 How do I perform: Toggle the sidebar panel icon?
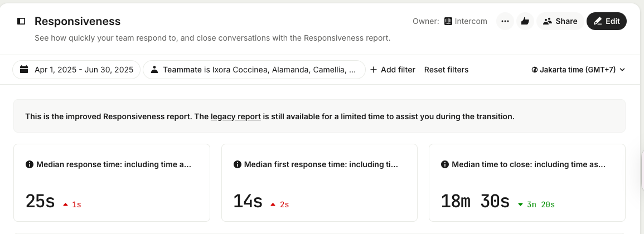click(21, 21)
